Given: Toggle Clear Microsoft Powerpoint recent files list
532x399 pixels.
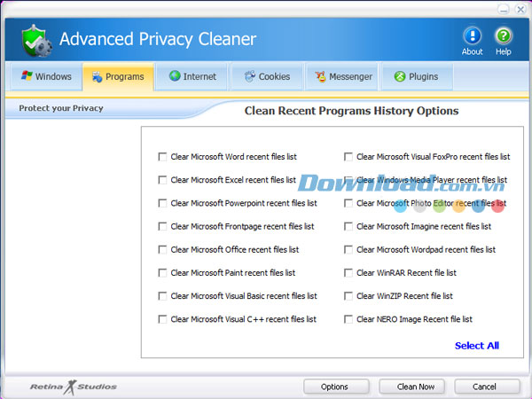Looking at the screenshot, I should (162, 203).
